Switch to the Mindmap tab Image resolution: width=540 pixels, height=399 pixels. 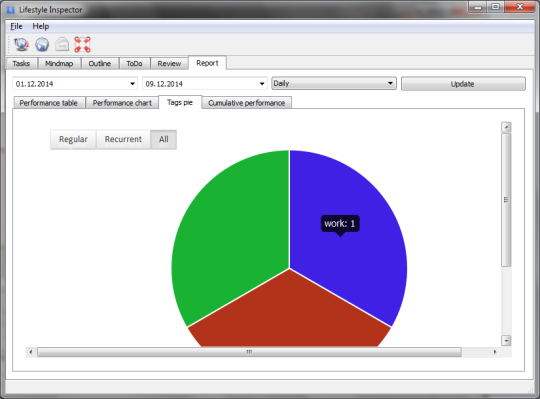(59, 63)
